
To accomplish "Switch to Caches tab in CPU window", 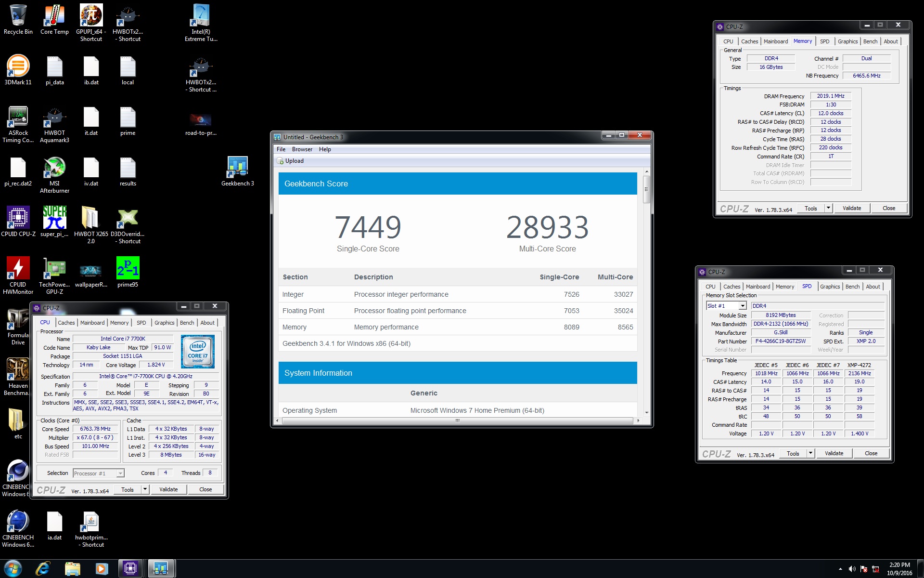I will [x=66, y=323].
